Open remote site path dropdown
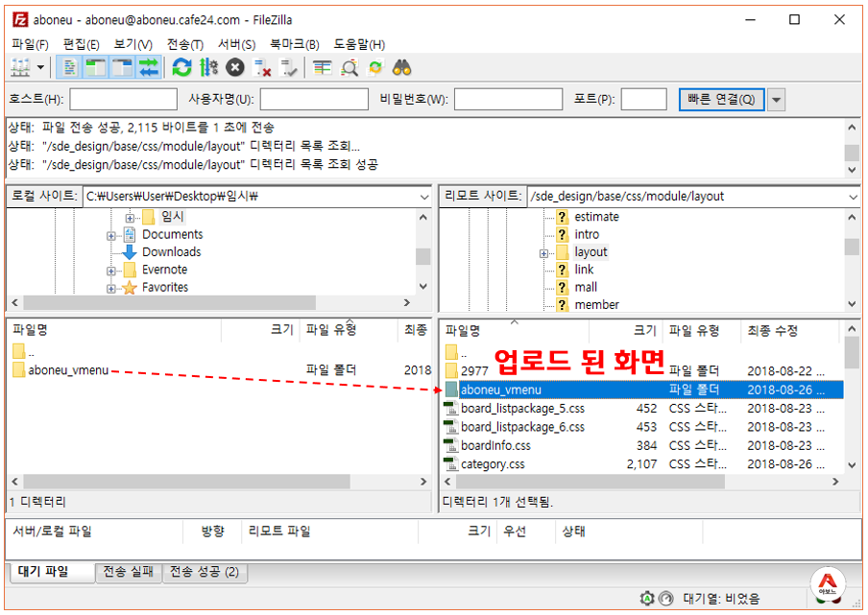This screenshot has width=868, height=615. pos(853,197)
